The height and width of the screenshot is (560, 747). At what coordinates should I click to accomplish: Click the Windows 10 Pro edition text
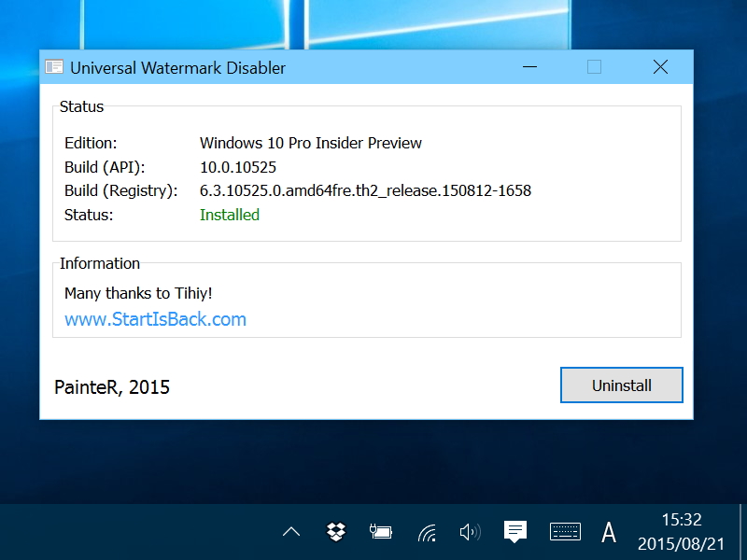[x=309, y=143]
